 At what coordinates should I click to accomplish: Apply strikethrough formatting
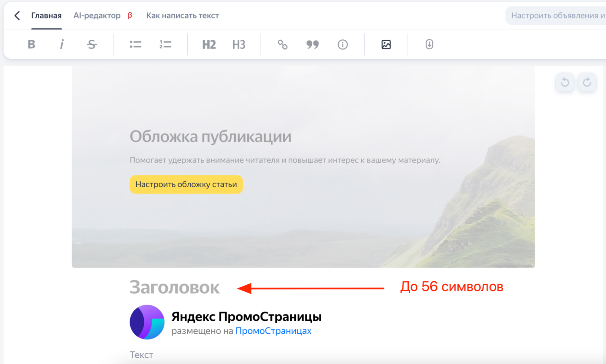92,45
